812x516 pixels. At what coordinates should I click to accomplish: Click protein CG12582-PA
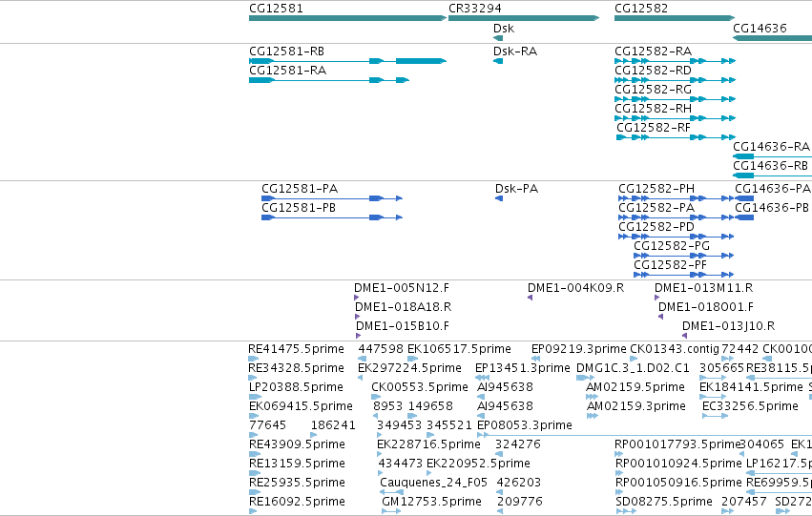click(x=676, y=217)
